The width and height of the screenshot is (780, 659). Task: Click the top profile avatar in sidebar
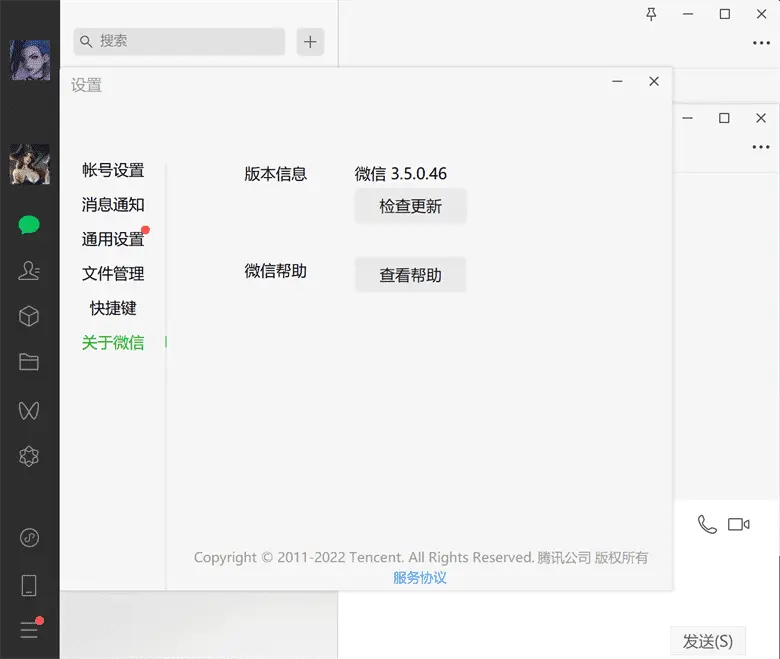point(30,60)
